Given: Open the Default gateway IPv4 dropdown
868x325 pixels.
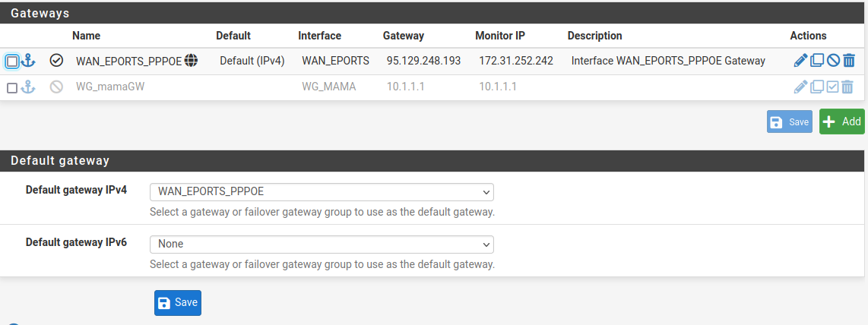Looking at the screenshot, I should (x=322, y=191).
